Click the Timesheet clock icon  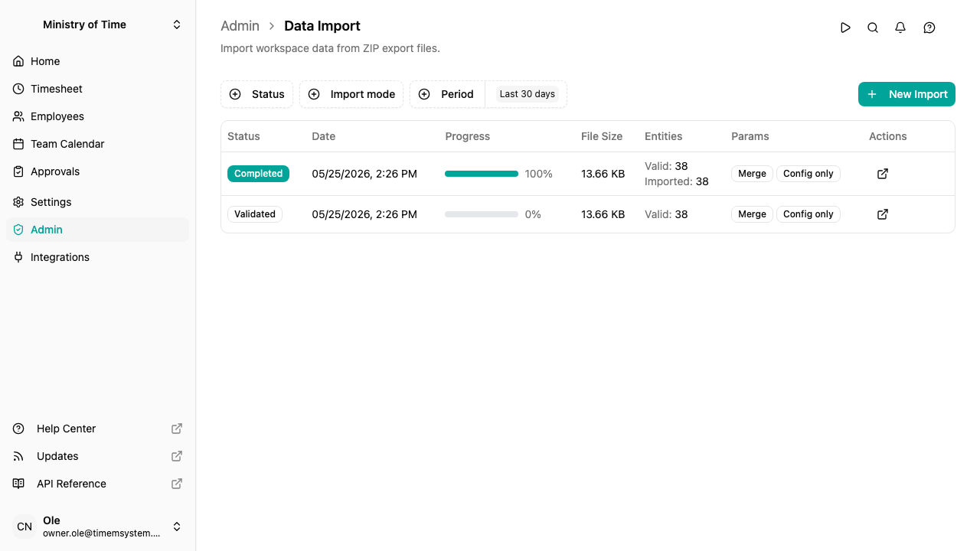tap(18, 89)
